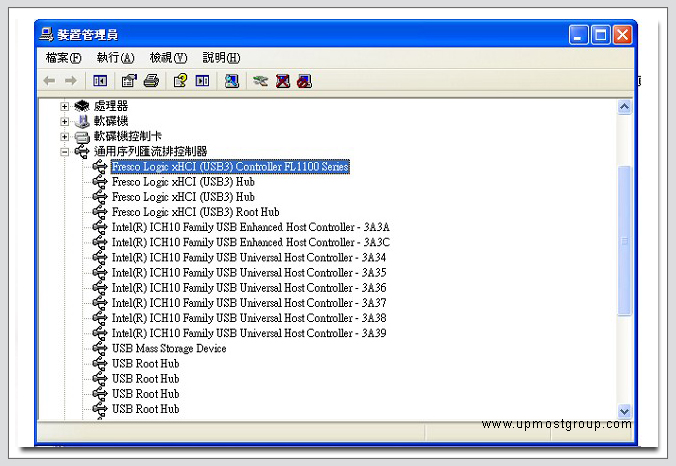The height and width of the screenshot is (466, 676).
Task: Select the 通用序列匯流排控制器 category label
Action: (150, 151)
